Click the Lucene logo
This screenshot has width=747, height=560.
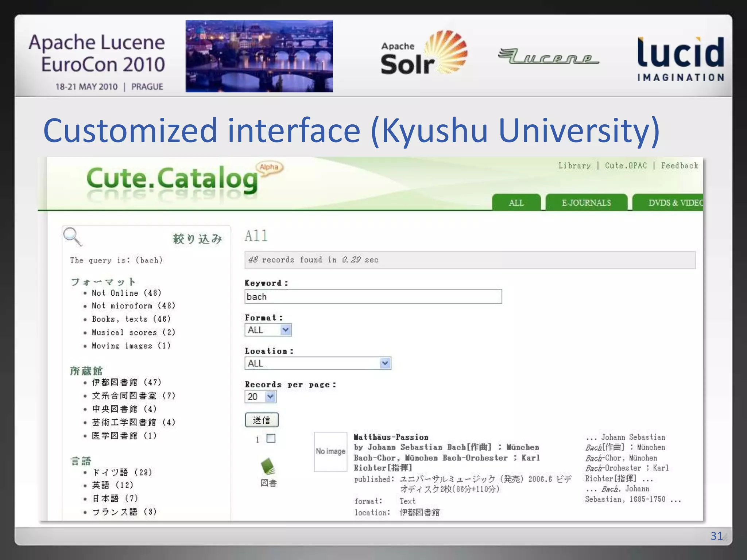point(548,57)
